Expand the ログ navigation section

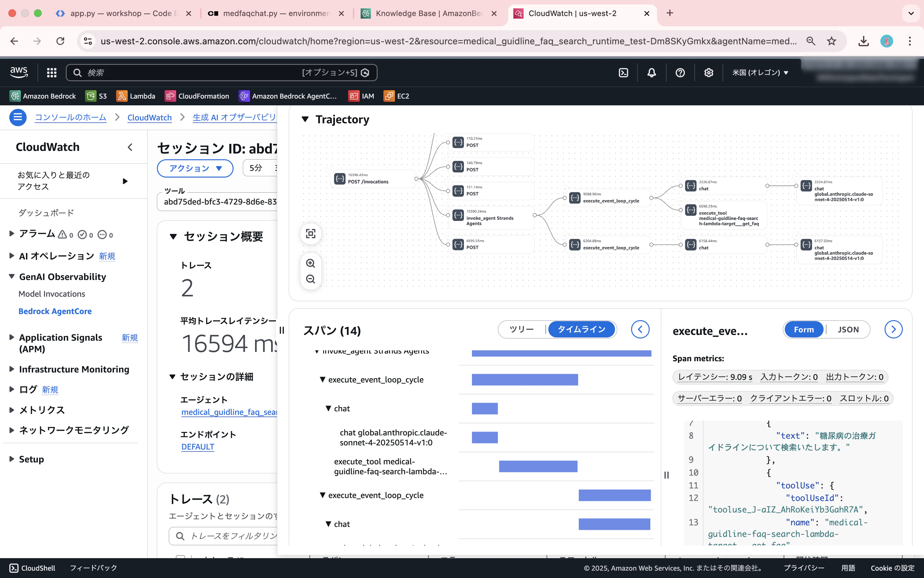pos(12,389)
